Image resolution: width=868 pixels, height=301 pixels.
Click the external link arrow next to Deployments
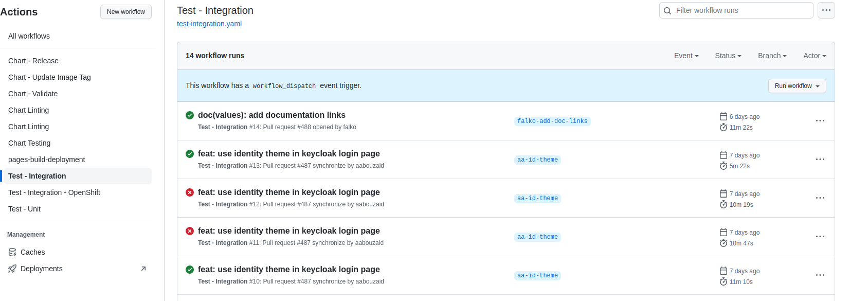pyautogui.click(x=143, y=269)
